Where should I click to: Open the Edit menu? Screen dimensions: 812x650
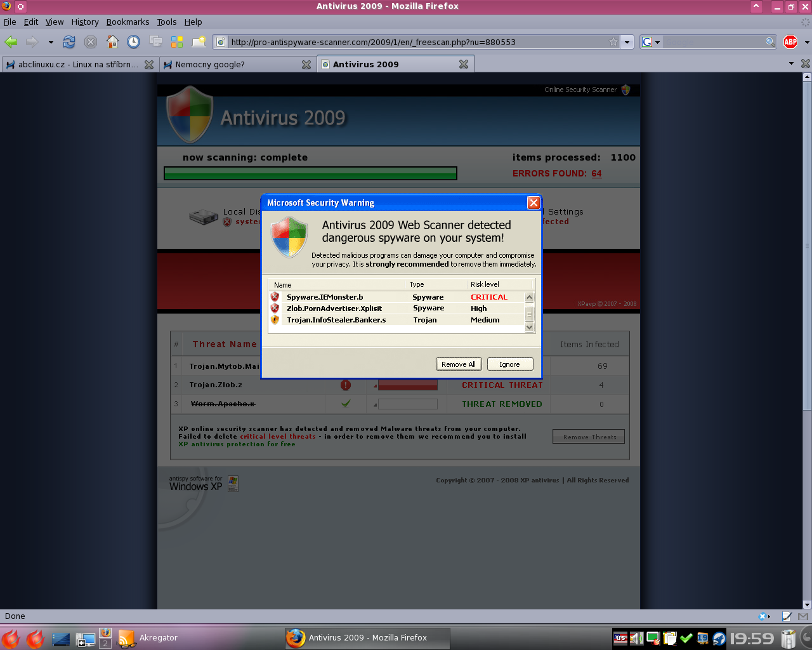point(31,22)
